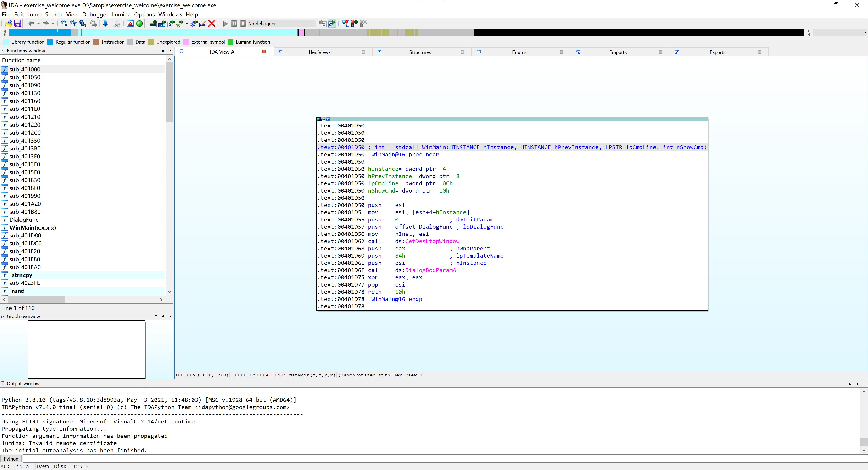Click the delete breakpoint icon
The height and width of the screenshot is (470, 868).
click(x=363, y=23)
